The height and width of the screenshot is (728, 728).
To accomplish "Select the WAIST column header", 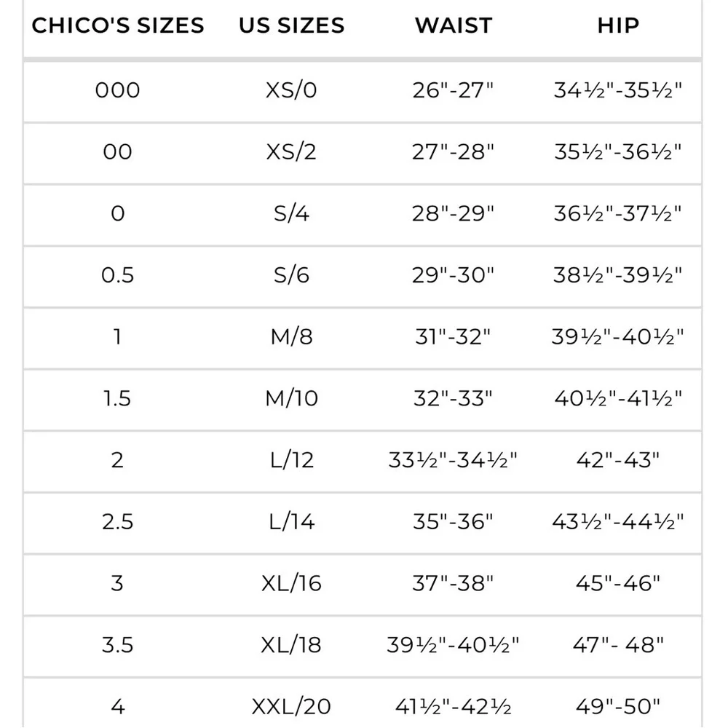I will point(454,25).
